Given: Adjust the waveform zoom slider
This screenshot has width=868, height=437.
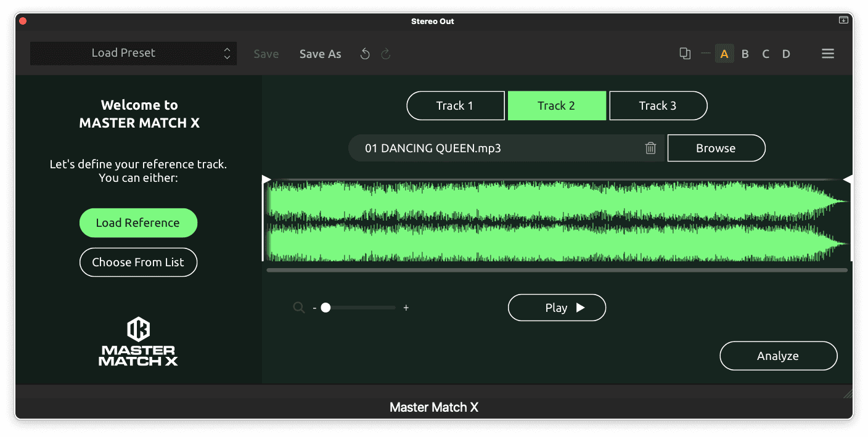Looking at the screenshot, I should tap(326, 307).
